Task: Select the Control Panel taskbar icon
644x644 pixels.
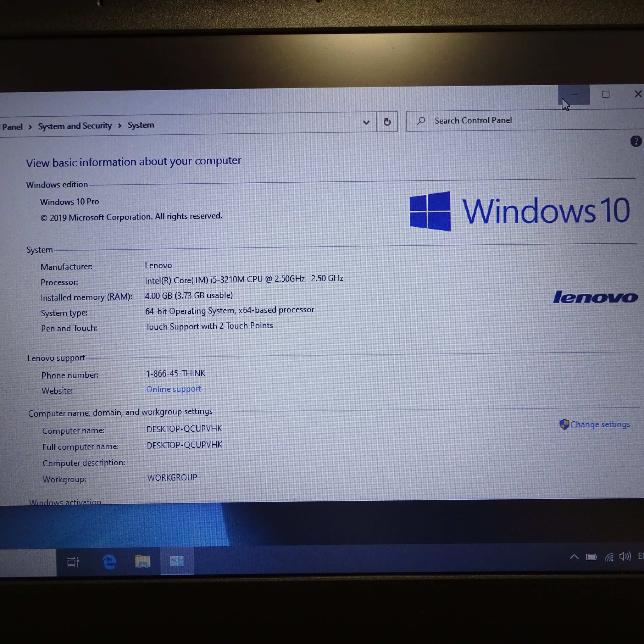Action: tap(177, 561)
